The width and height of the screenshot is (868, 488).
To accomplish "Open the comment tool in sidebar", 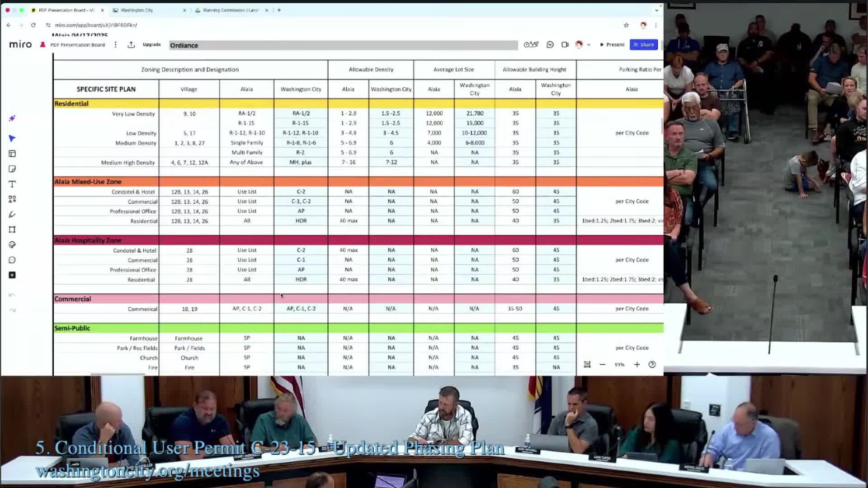I will [12, 260].
